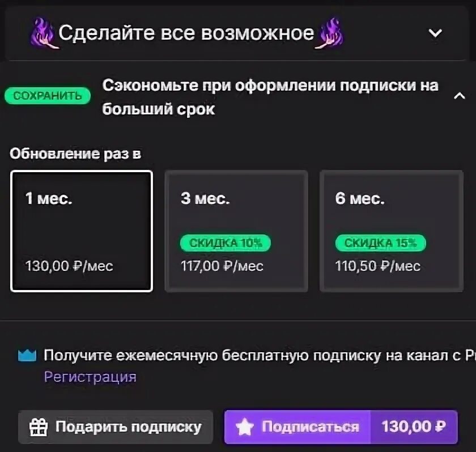The height and width of the screenshot is (452, 476).
Task: Collapse the savings section with up chevron
Action: click(x=460, y=96)
